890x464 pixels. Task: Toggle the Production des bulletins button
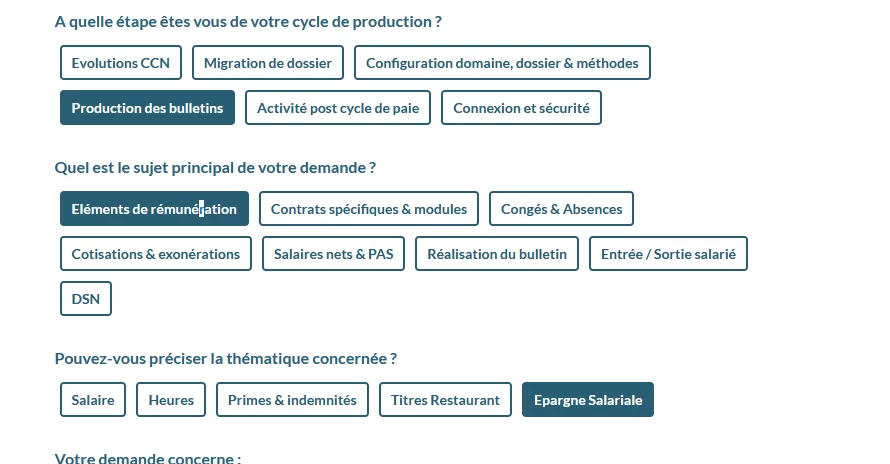point(148,107)
